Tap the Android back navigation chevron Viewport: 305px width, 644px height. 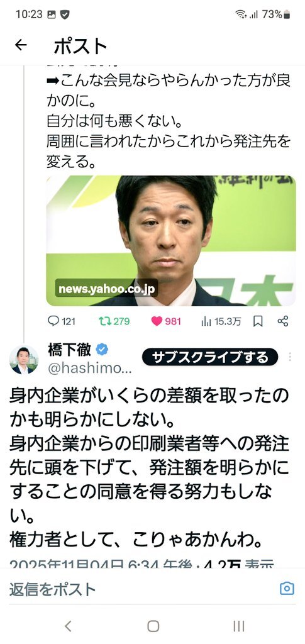pyautogui.click(x=68, y=626)
